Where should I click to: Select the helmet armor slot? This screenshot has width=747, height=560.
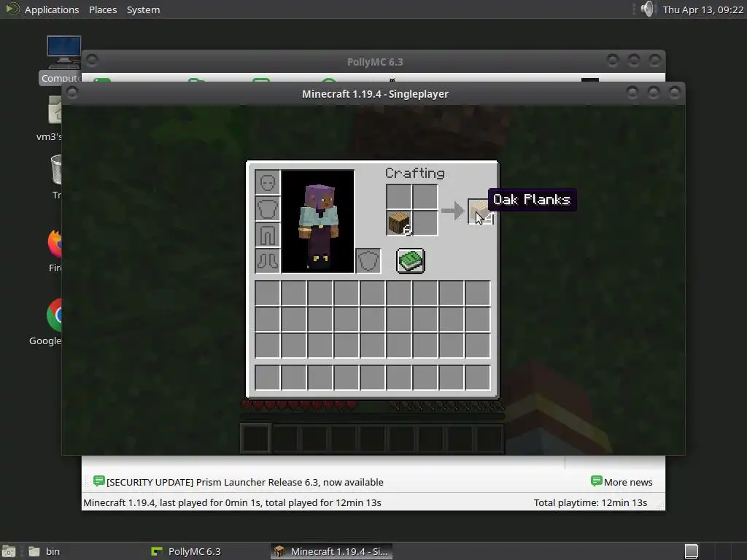267,182
